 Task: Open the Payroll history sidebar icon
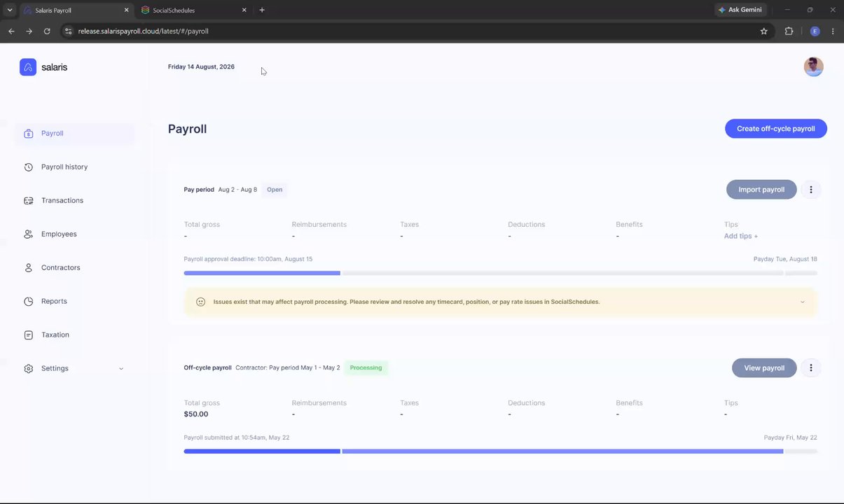click(29, 167)
